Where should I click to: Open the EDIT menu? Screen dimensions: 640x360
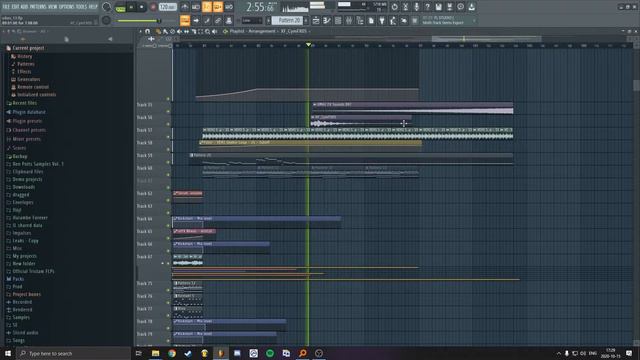(15, 7)
